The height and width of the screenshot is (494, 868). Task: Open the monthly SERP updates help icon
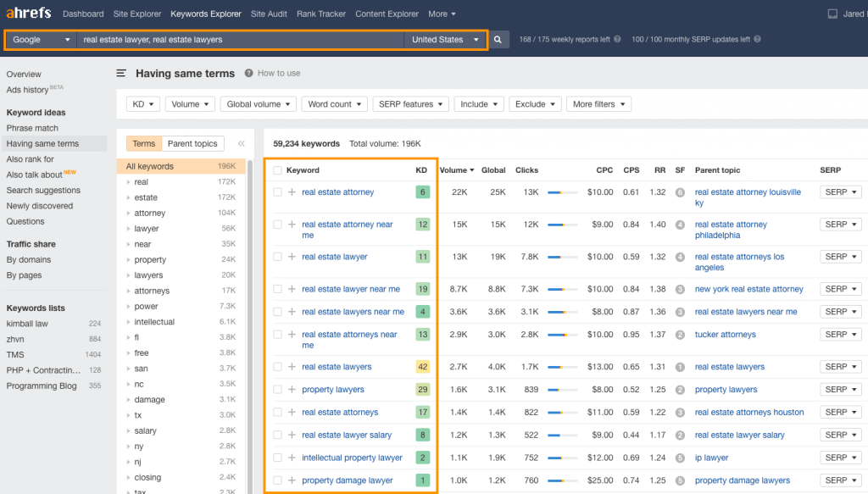pos(757,39)
